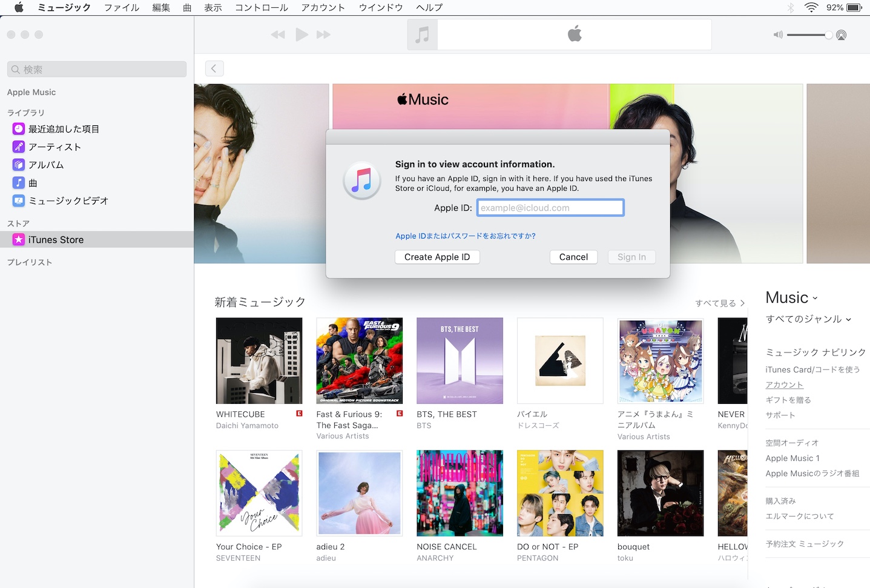Click the Wi-Fi status icon
The image size is (870, 588).
(811, 7)
